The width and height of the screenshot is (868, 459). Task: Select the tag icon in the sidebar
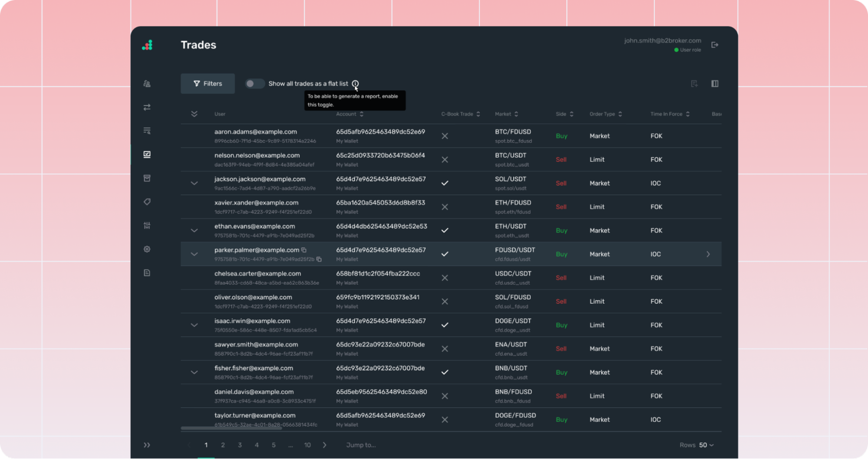click(x=147, y=202)
